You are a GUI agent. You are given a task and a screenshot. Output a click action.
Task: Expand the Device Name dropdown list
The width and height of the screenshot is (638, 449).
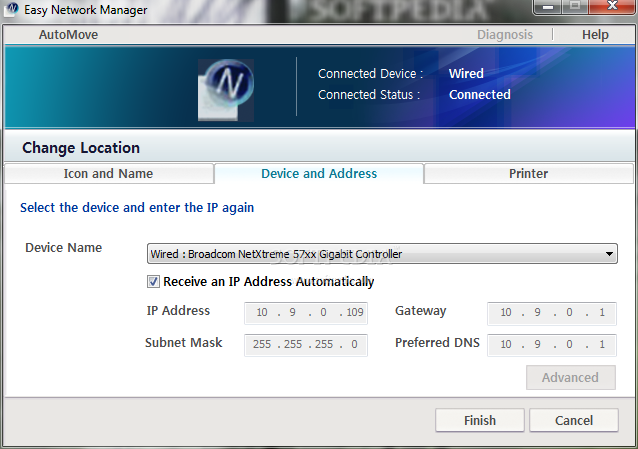609,254
